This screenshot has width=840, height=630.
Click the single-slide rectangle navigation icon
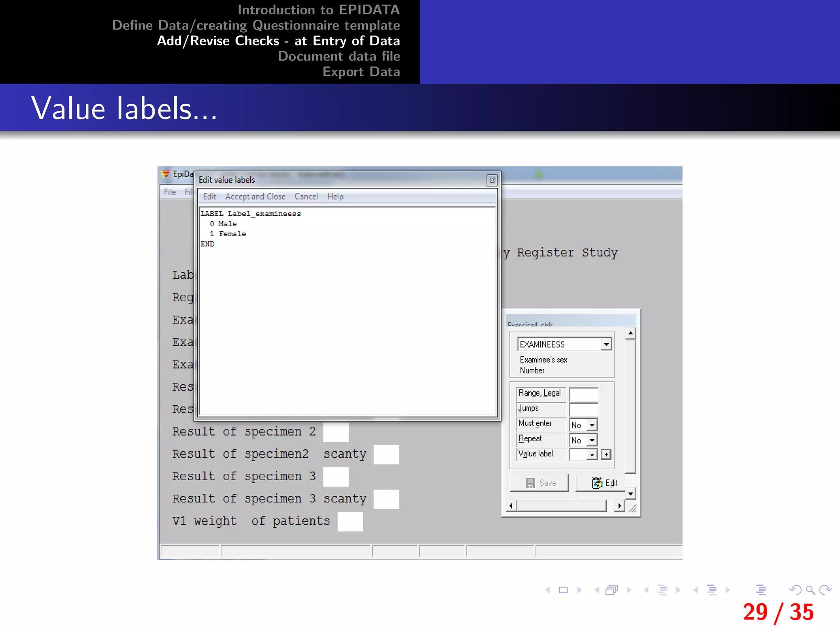click(564, 590)
